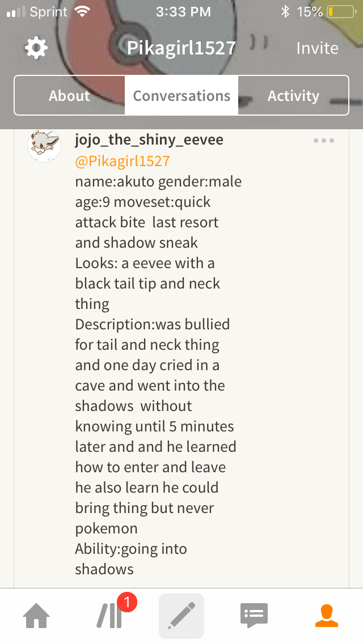Image resolution: width=363 pixels, height=644 pixels.
Task: Tap the Bluetooth status icon
Action: pos(285,12)
